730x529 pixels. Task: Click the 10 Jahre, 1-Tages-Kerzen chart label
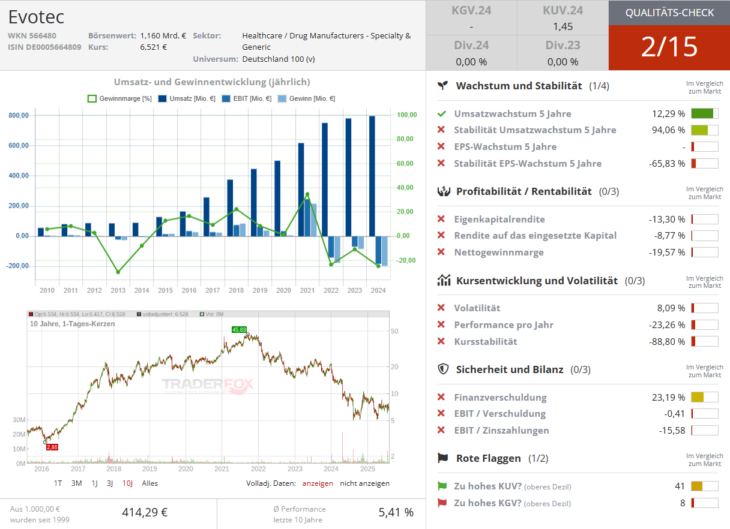pyautogui.click(x=72, y=324)
